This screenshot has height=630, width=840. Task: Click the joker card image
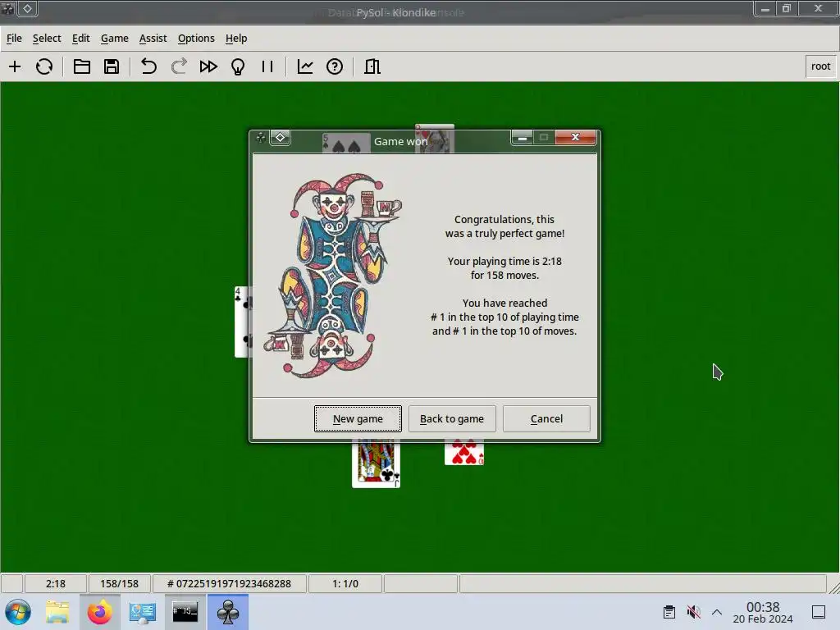332,276
